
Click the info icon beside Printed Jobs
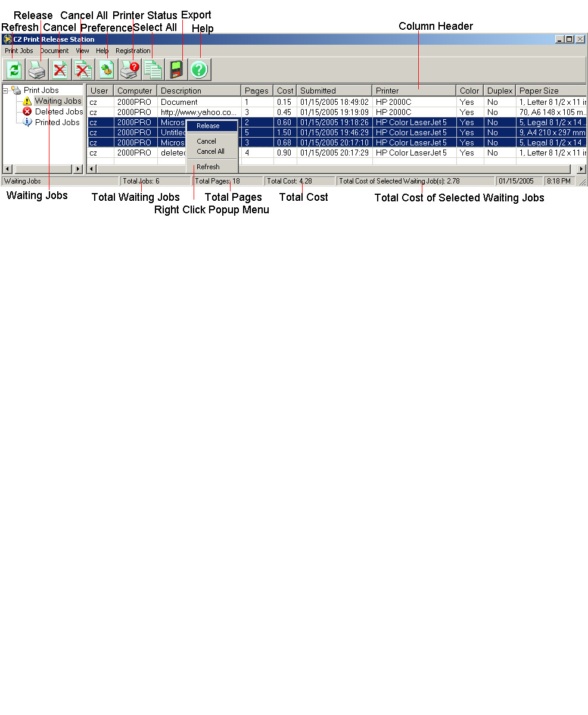tap(27, 122)
